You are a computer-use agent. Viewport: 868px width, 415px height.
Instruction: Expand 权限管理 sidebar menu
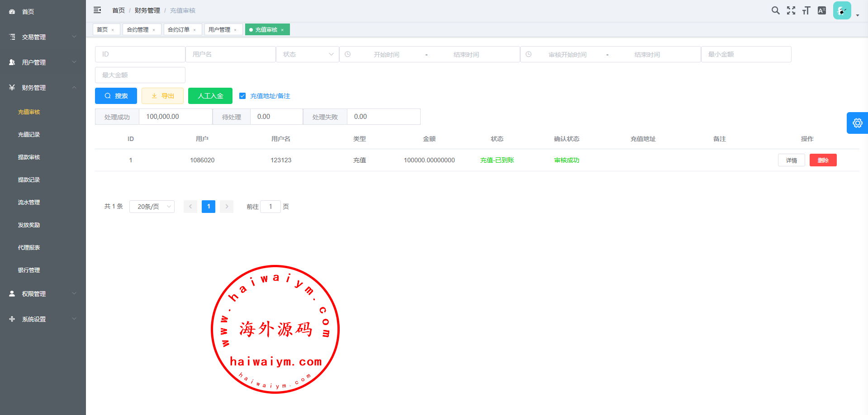[x=43, y=294]
